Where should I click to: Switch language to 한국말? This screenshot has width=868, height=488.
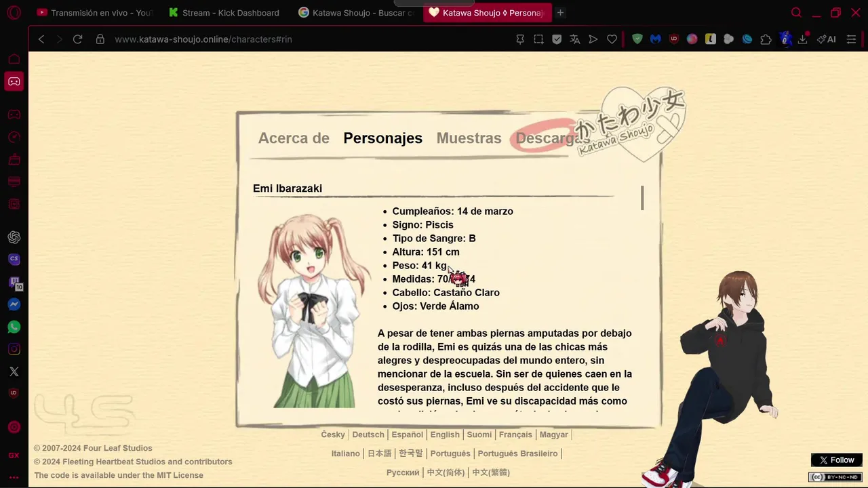pos(411,453)
